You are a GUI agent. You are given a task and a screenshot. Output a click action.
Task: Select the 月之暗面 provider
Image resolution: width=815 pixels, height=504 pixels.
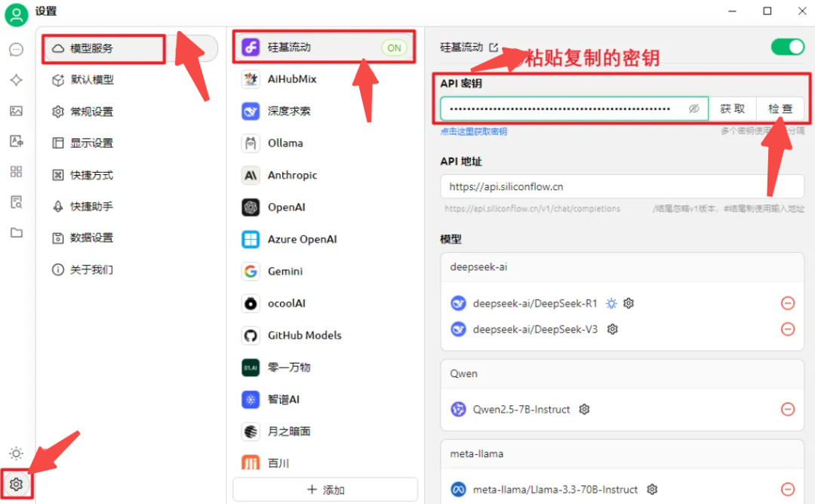[324, 432]
